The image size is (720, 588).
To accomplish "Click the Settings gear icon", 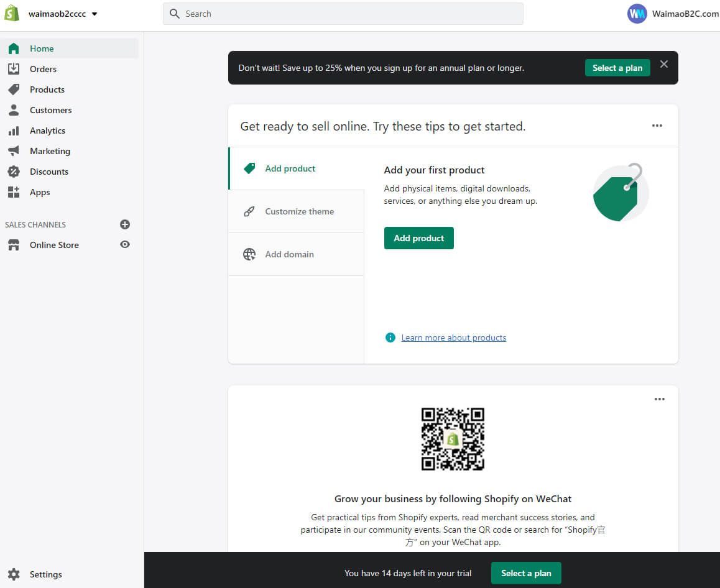I will tap(14, 574).
